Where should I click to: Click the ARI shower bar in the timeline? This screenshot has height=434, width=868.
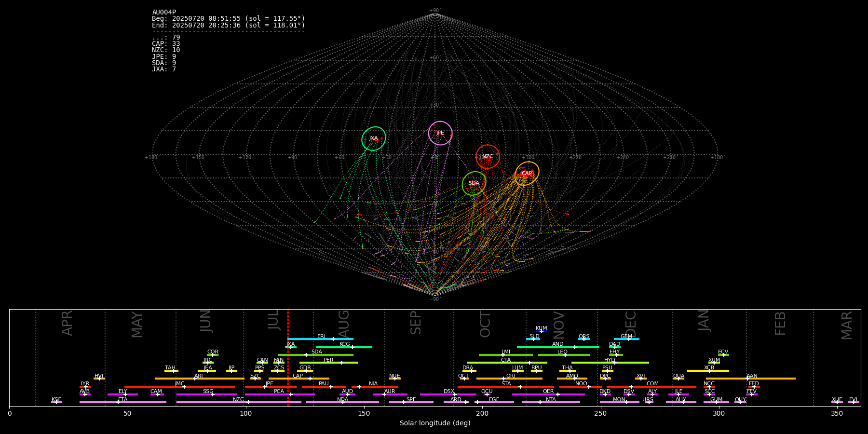click(199, 378)
